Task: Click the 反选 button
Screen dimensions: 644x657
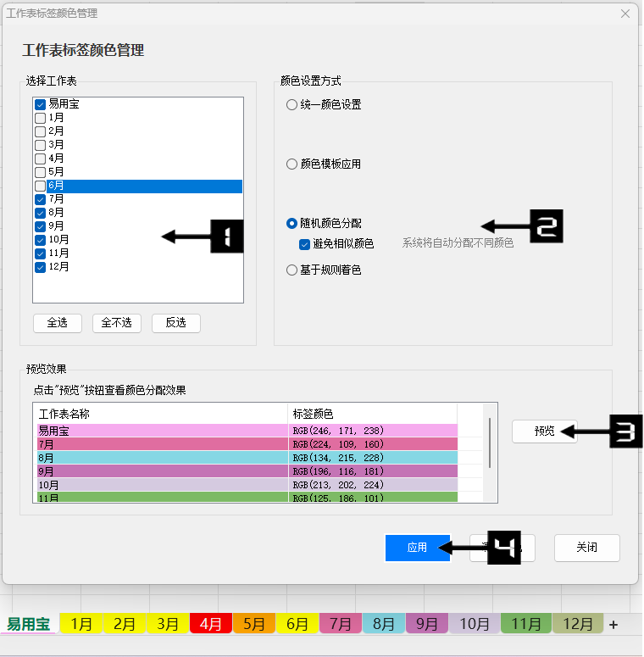Action: click(x=175, y=323)
